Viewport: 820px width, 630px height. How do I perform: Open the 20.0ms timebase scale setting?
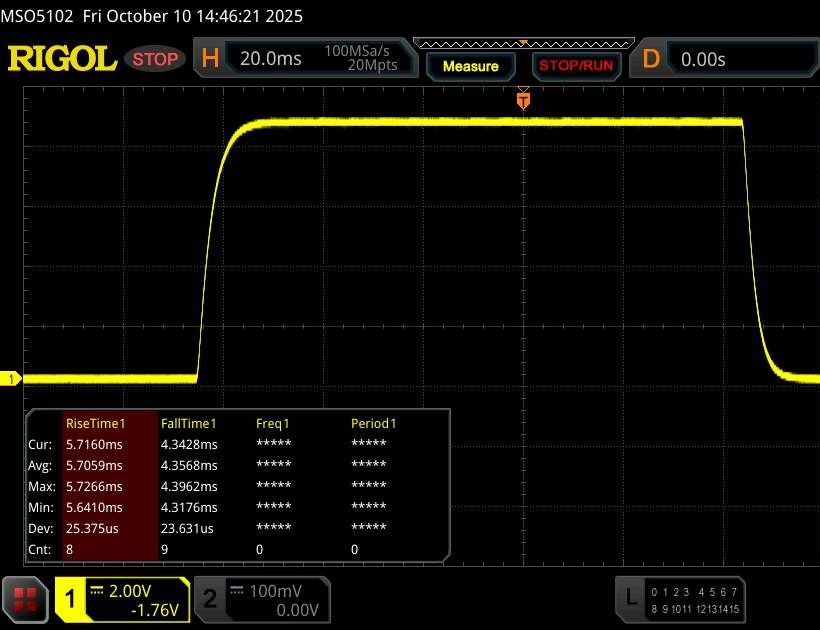tap(271, 59)
